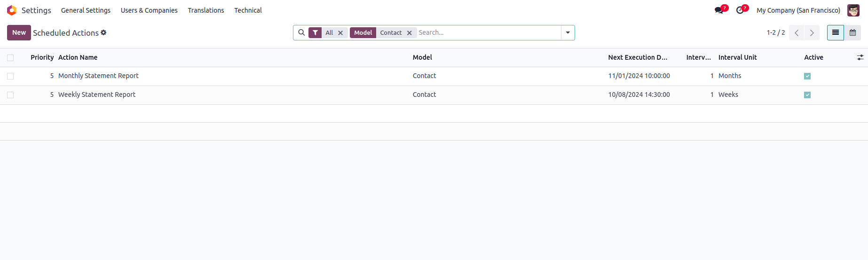Tick the select-all header checkbox
The width and height of the screenshot is (868, 260).
pyautogui.click(x=10, y=58)
